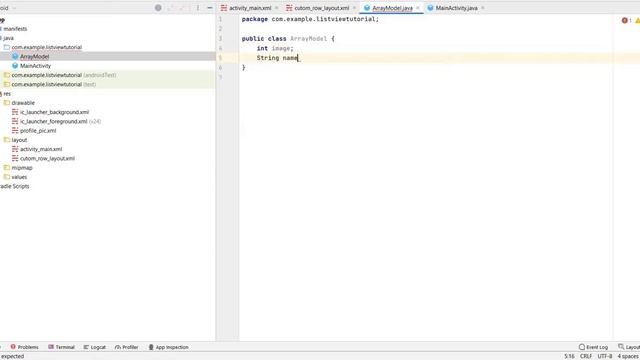This screenshot has height=360, width=640.
Task: Select the manifests folder in tree
Action: coord(15,29)
